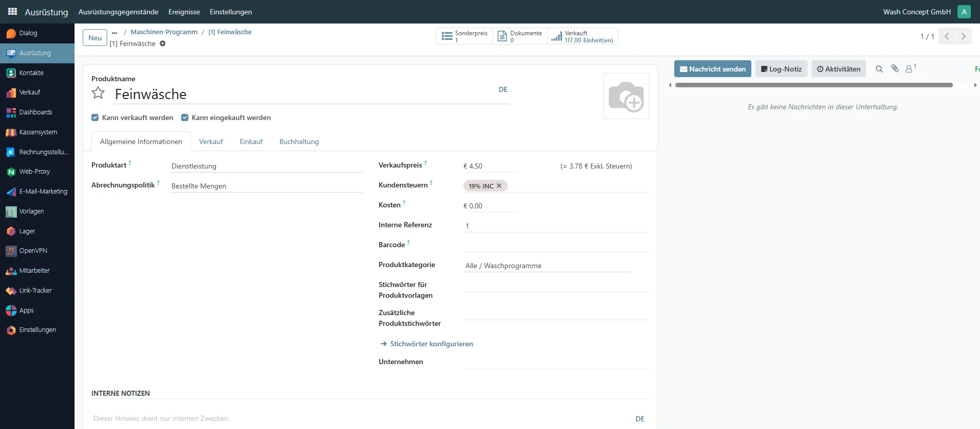Open the chatter search magnifier icon
980x429 pixels.
click(x=879, y=69)
